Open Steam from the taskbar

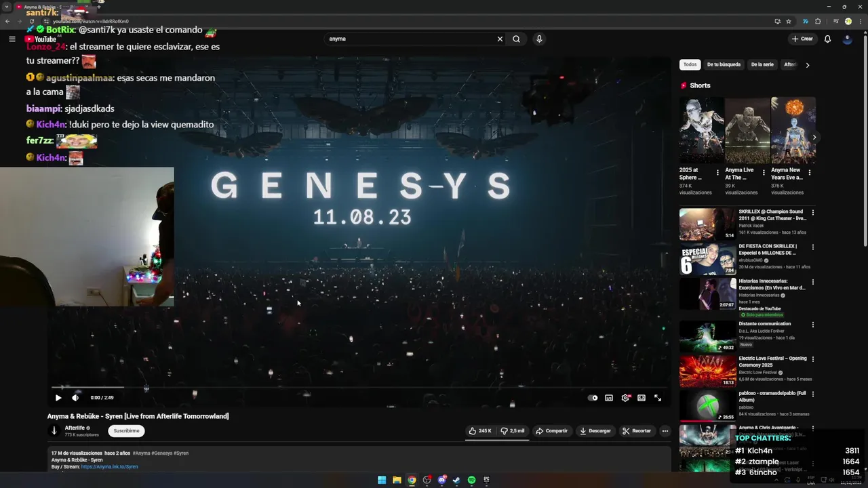point(456,480)
